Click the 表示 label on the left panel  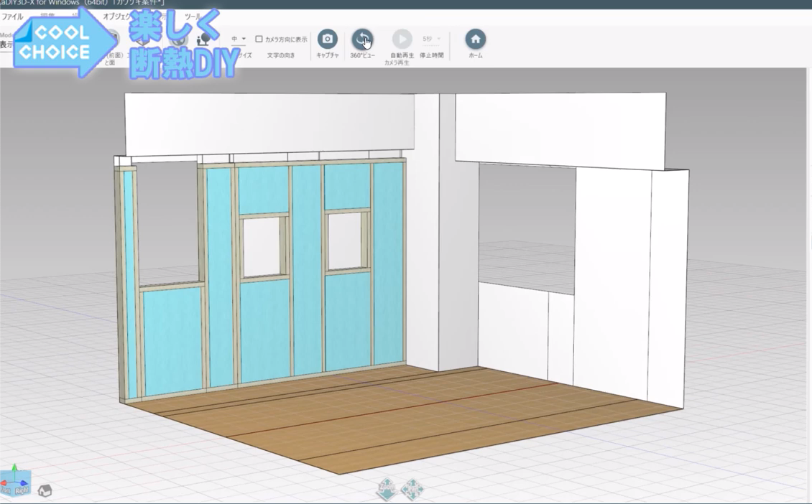pyautogui.click(x=7, y=43)
